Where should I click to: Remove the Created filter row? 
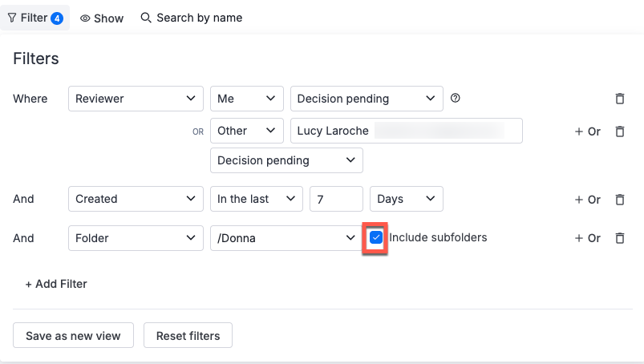619,199
